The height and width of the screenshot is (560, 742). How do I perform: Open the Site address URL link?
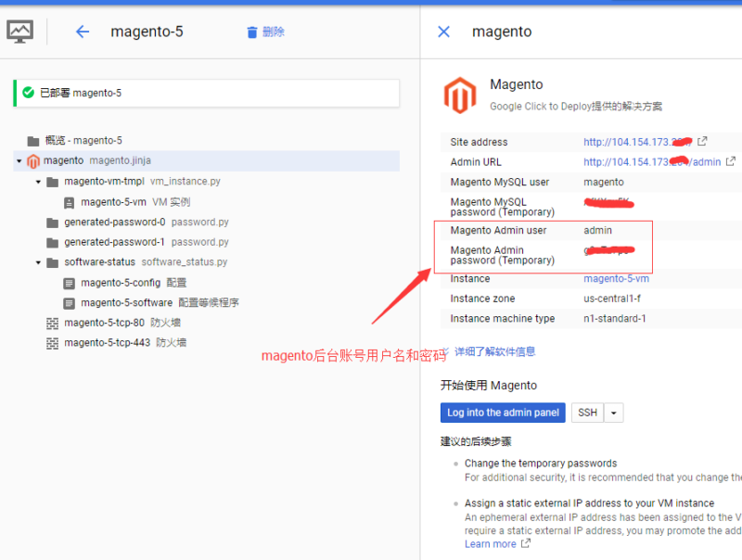[x=637, y=142]
